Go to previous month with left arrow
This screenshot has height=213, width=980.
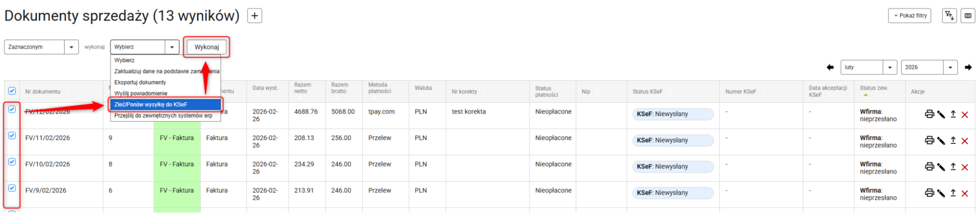click(830, 68)
